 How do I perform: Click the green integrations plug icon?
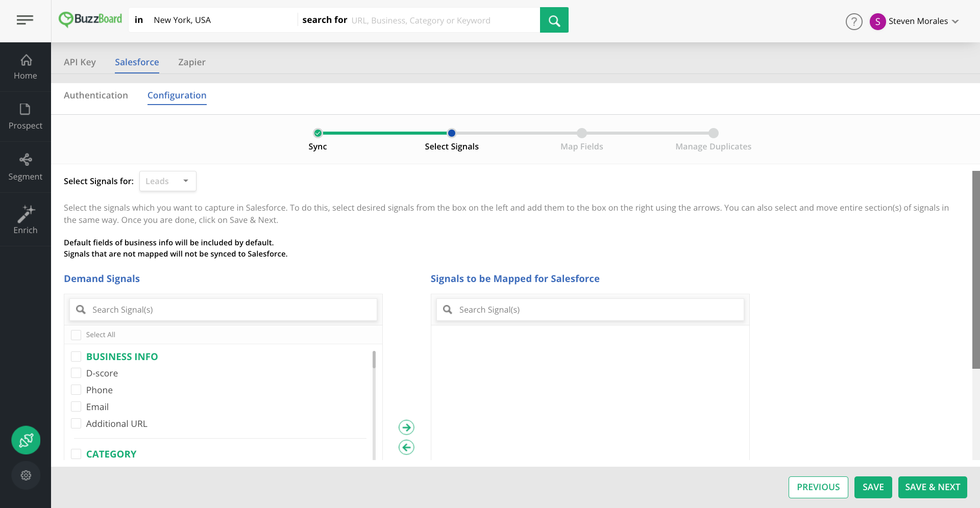pyautogui.click(x=26, y=440)
